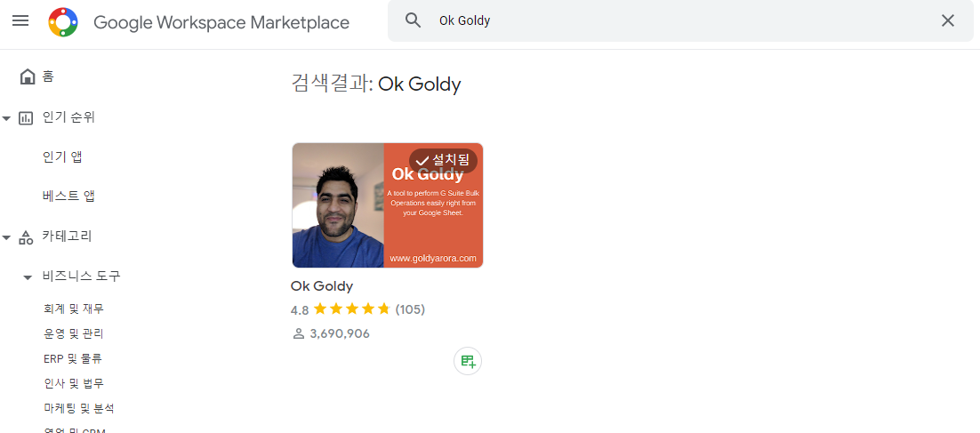Click the 설치됨 installed badge
Image resolution: width=980 pixels, height=433 pixels.
[443, 161]
